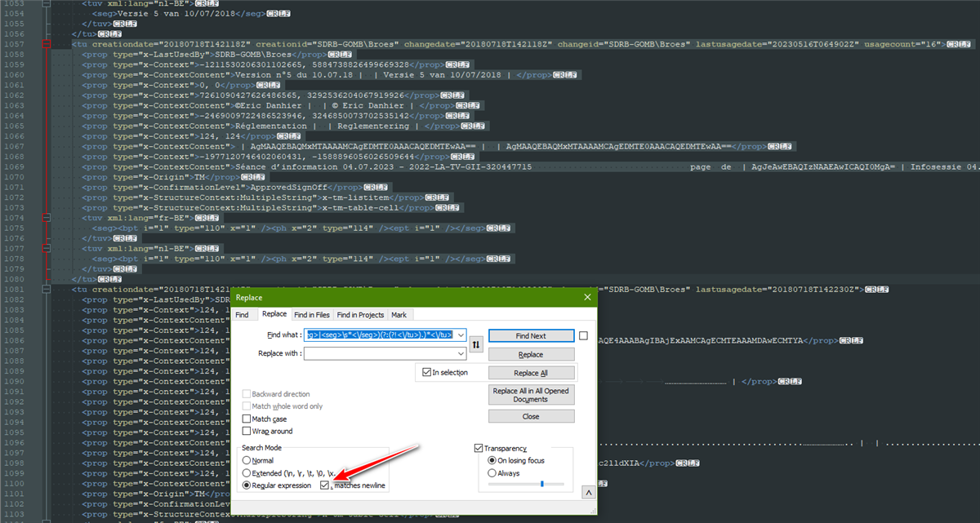This screenshot has height=523, width=980.
Task: Click line number 1058 in the margin
Action: click(x=13, y=53)
